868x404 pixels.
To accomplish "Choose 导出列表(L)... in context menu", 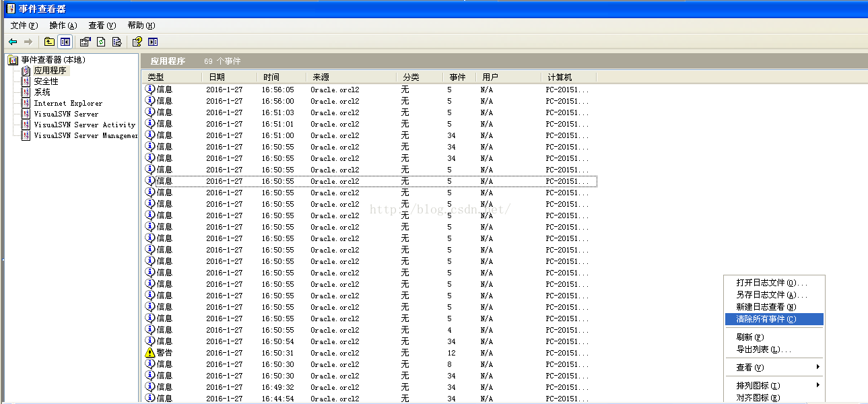I will (x=774, y=349).
